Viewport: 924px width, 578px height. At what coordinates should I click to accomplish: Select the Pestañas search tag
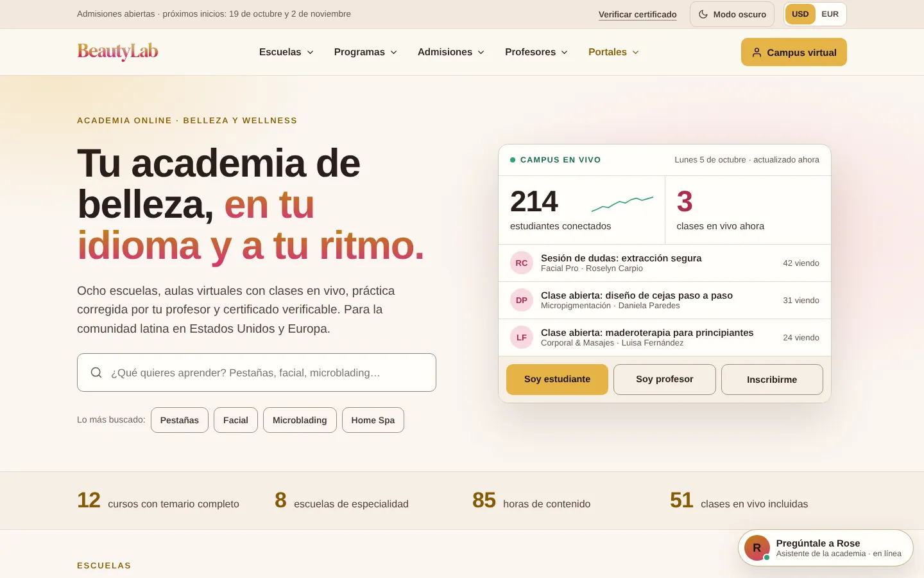pos(180,420)
